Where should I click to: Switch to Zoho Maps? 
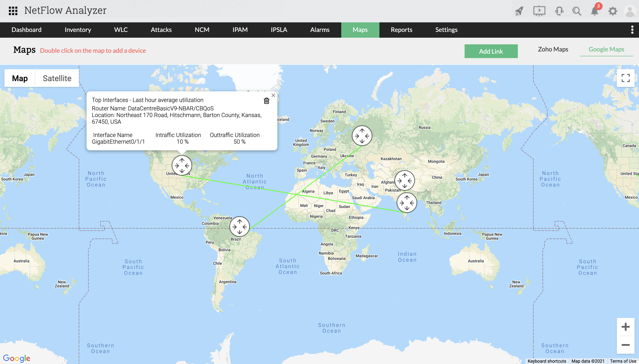tap(553, 49)
